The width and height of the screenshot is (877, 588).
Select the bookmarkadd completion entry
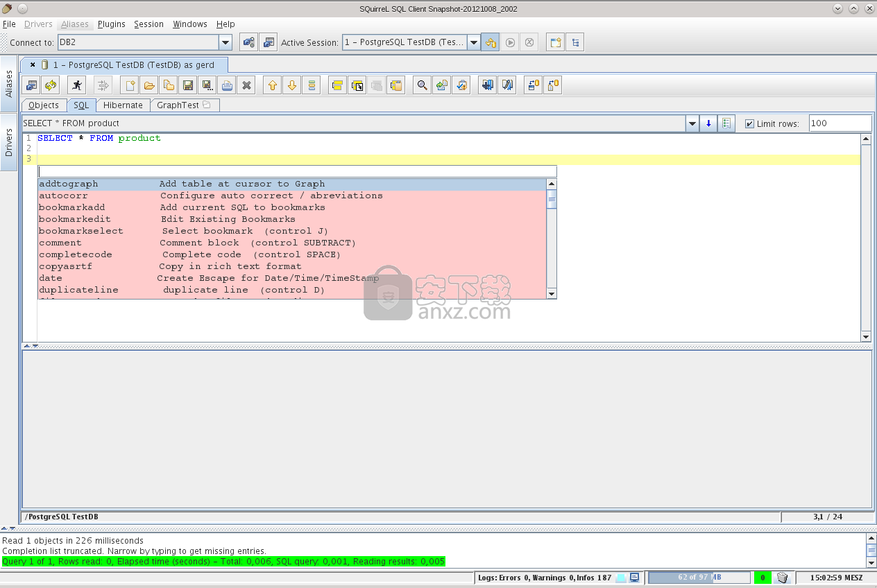click(292, 208)
